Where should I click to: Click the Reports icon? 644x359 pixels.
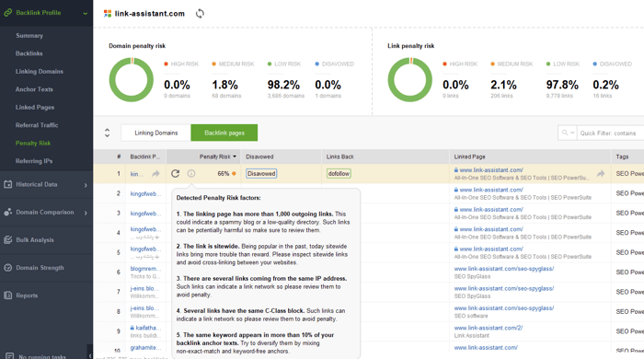7,295
